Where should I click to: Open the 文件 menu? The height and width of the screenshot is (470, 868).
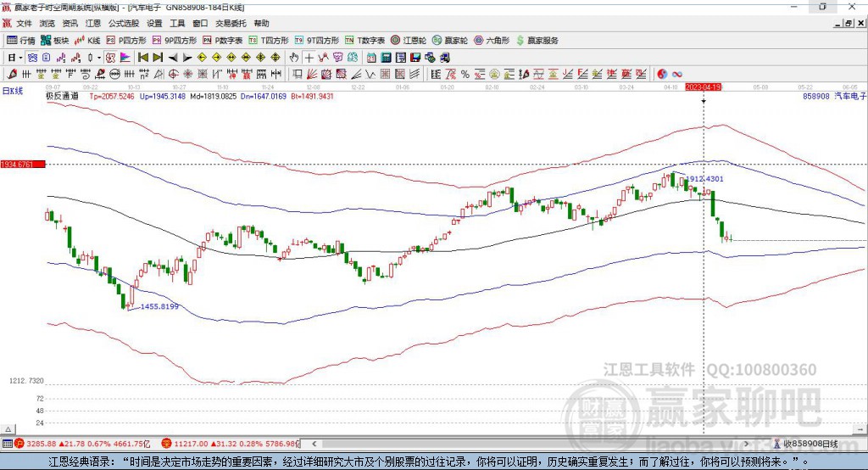24,23
